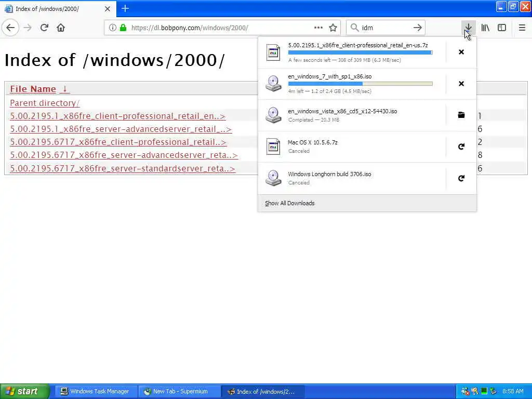The width and height of the screenshot is (532, 399).
Task: Toggle the sidebar view button
Action: click(502, 28)
